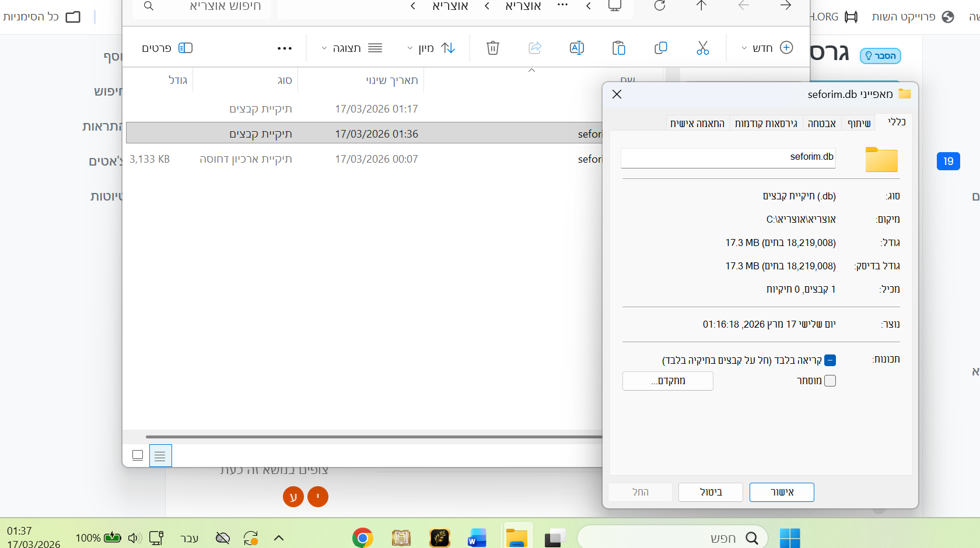
Task: Click the Apply (החל) button
Action: coord(640,492)
